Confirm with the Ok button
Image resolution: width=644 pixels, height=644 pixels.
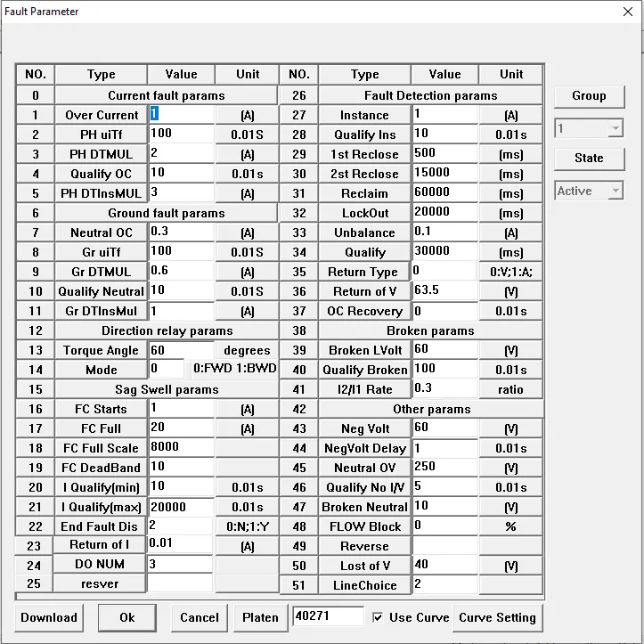(x=126, y=617)
